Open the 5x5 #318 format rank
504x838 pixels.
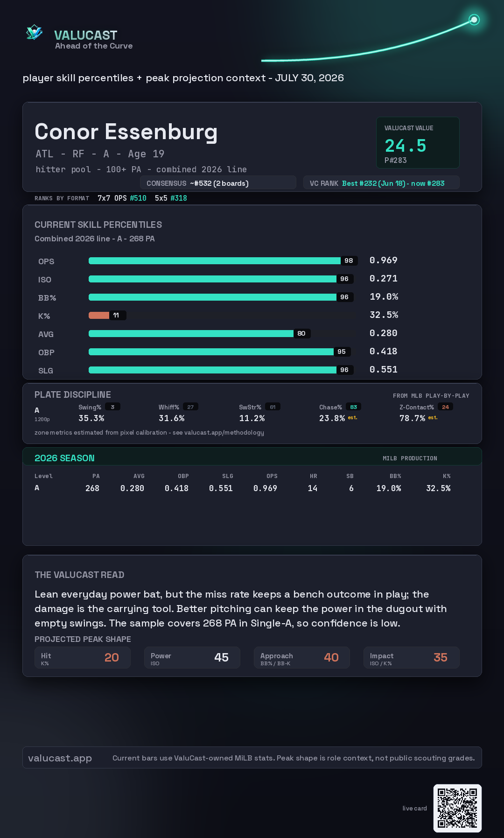(x=171, y=198)
